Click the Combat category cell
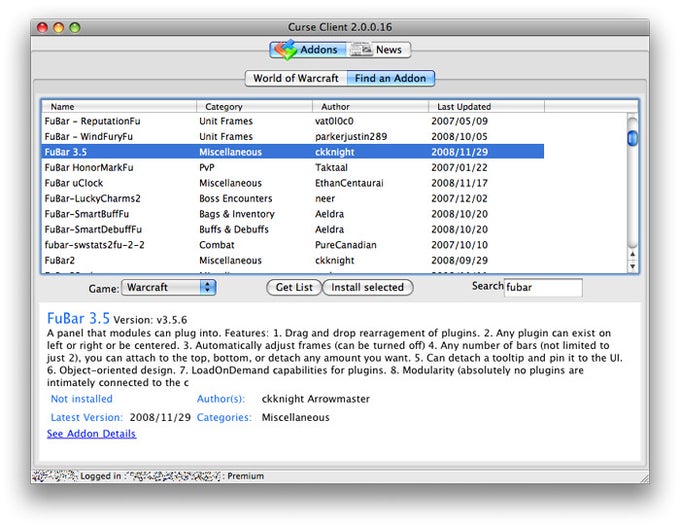Image resolution: width=680 pixels, height=526 pixels. point(216,245)
